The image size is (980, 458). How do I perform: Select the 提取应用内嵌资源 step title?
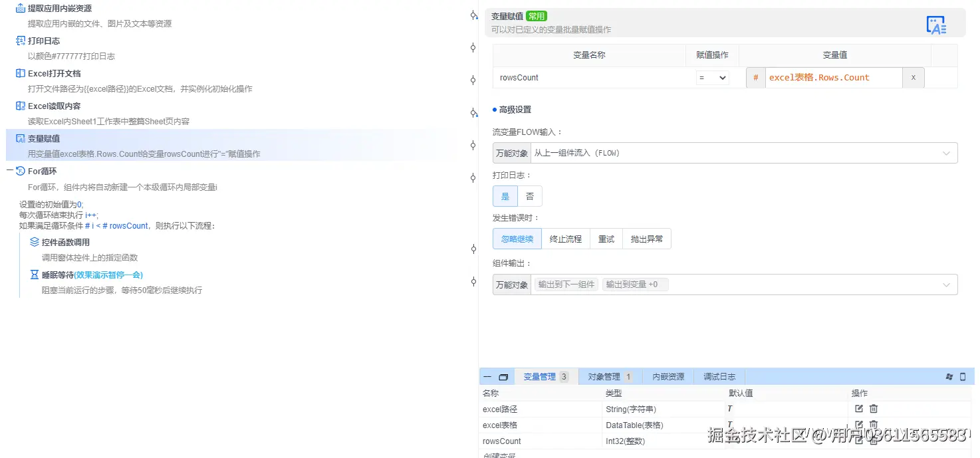[60, 9]
